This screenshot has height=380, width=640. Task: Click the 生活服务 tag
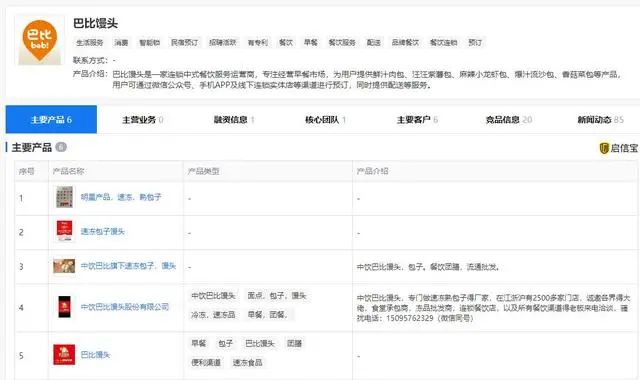pos(90,42)
